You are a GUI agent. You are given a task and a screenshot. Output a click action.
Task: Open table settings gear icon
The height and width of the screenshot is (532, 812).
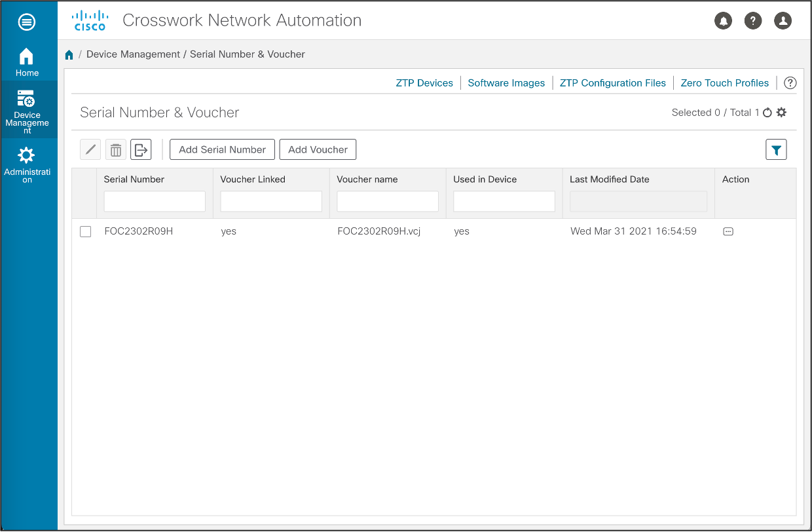click(781, 113)
